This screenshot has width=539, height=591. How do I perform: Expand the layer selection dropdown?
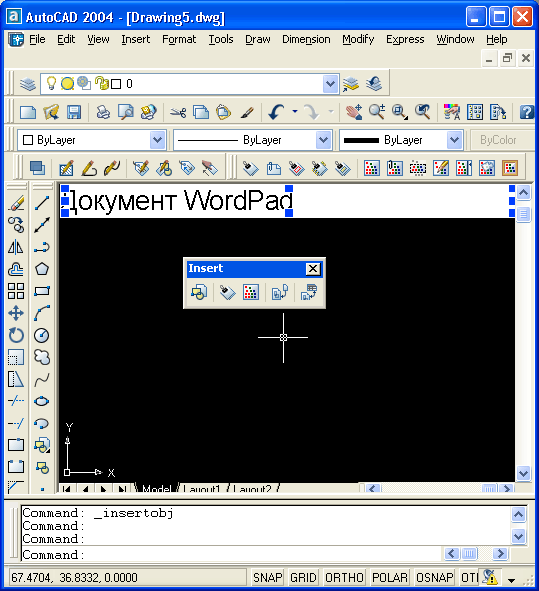coord(331,84)
